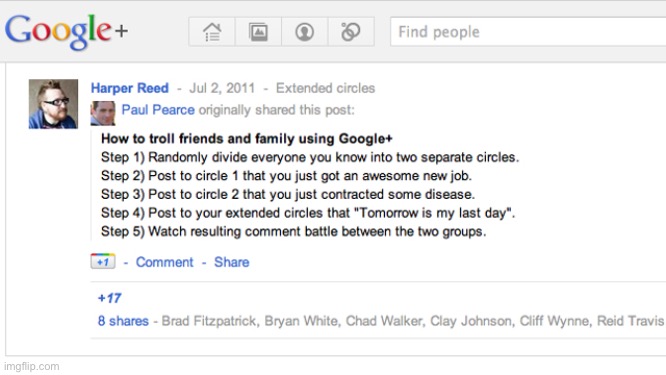The width and height of the screenshot is (666, 375).
Task: Open the Profile icon in toolbar
Action: point(305,32)
